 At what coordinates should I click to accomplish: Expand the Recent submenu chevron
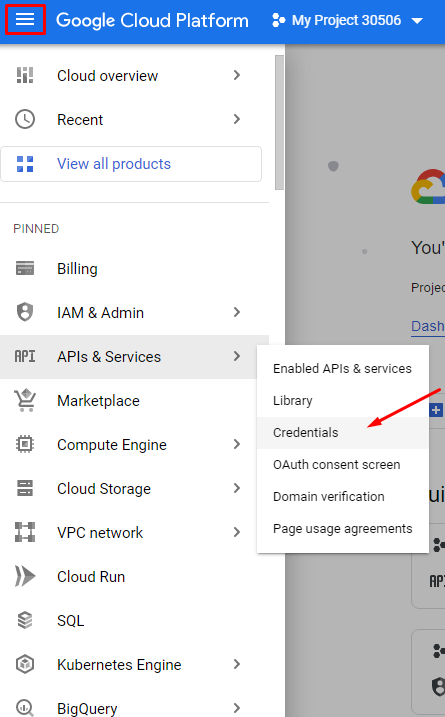pos(236,119)
